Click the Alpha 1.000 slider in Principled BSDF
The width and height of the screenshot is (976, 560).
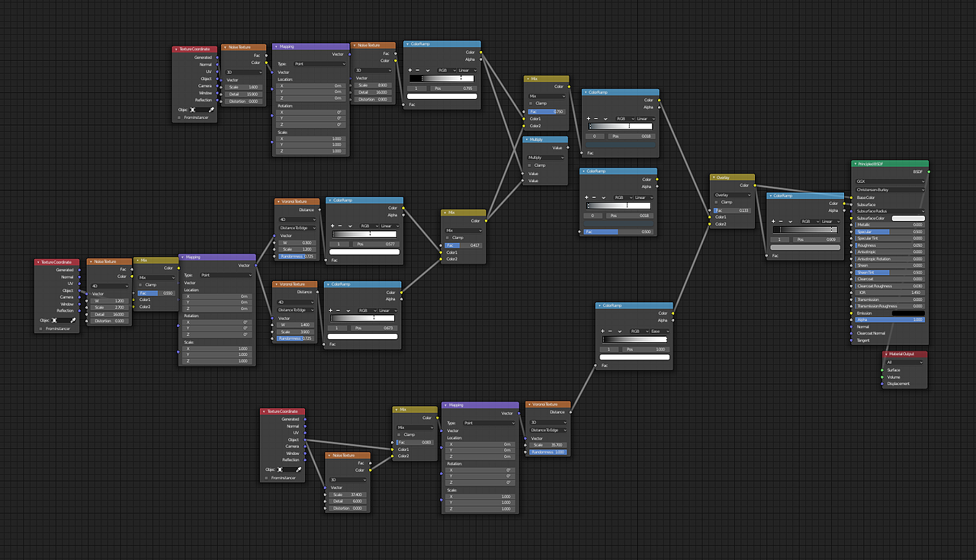(890, 320)
